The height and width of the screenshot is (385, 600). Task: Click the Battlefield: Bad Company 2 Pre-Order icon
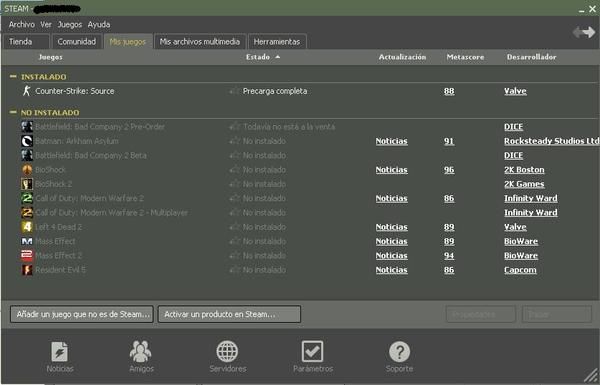[x=27, y=127]
